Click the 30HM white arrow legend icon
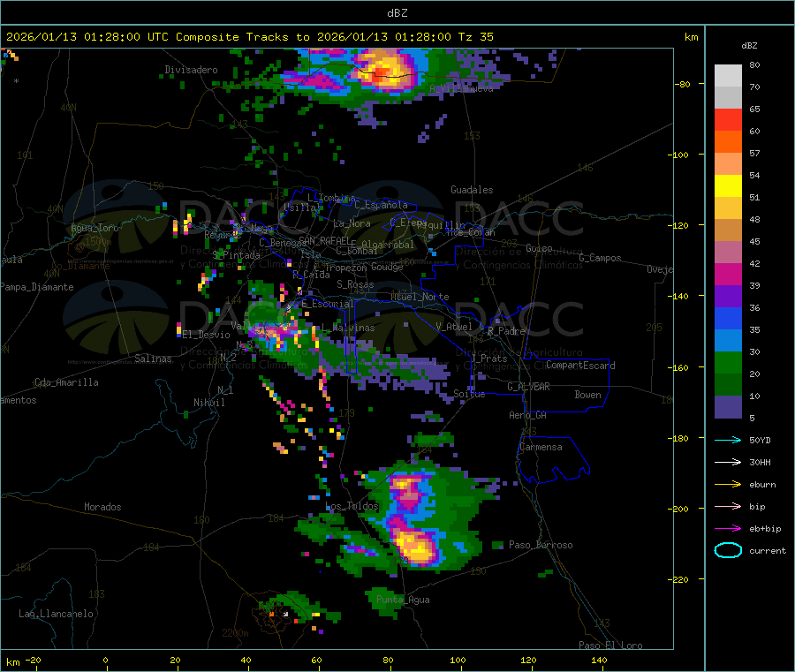Viewport: 795px width, 672px height. [728, 462]
